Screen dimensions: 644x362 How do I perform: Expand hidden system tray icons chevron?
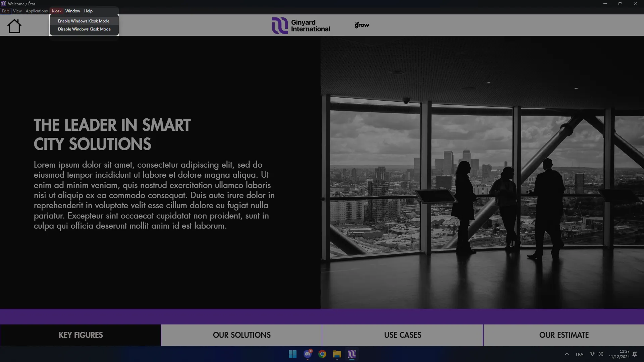[x=567, y=354]
